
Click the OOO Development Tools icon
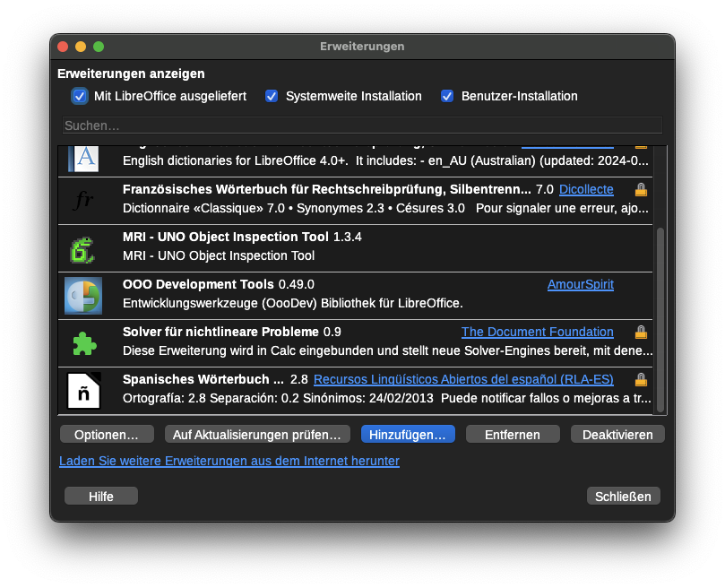coord(83,296)
